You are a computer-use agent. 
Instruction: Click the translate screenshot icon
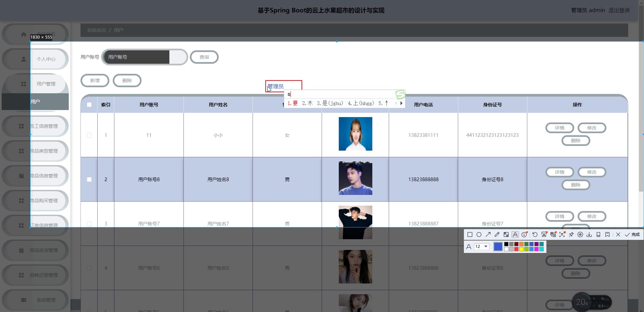pyautogui.click(x=553, y=235)
